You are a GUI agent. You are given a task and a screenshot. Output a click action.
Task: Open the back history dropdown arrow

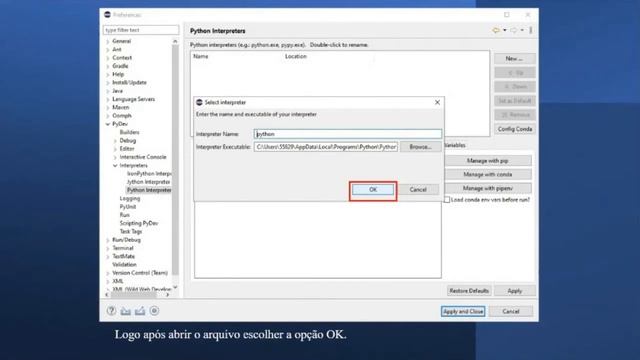505,30
